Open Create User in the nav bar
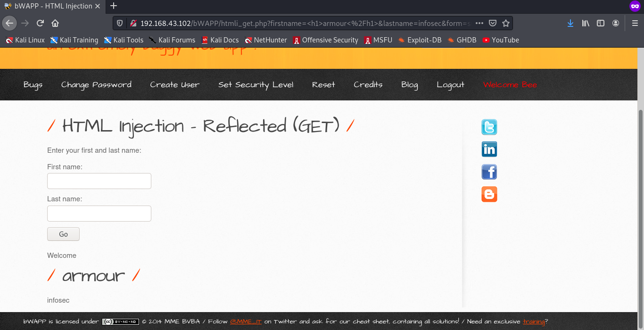Image resolution: width=644 pixels, height=330 pixels. [174, 85]
